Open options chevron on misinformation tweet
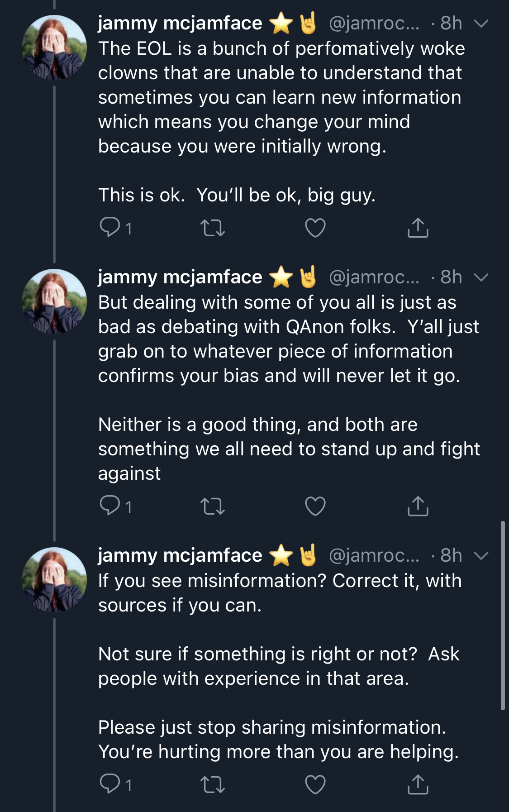The height and width of the screenshot is (812, 509). (x=481, y=556)
